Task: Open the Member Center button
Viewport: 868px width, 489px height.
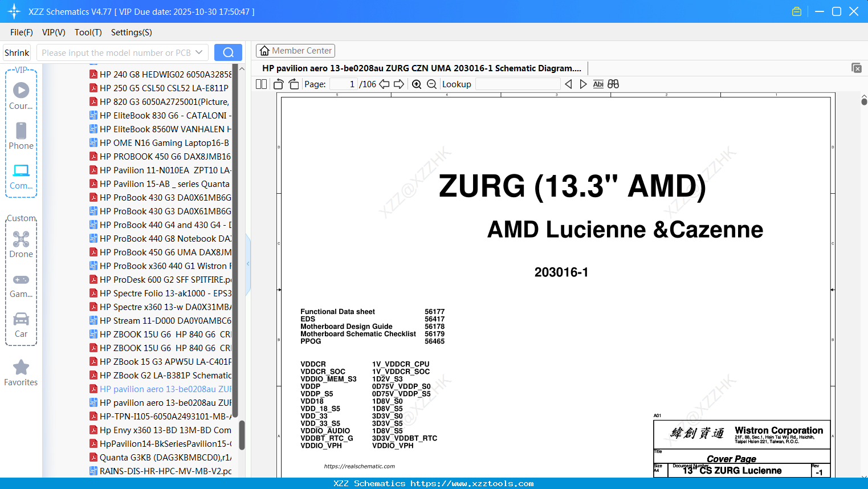Action: (295, 51)
